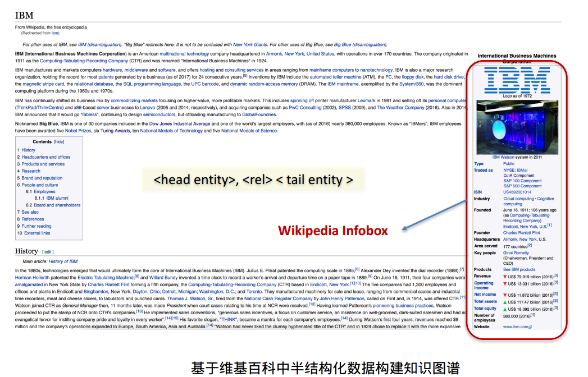Click the 'GlobalFoundries' link

[259, 115]
